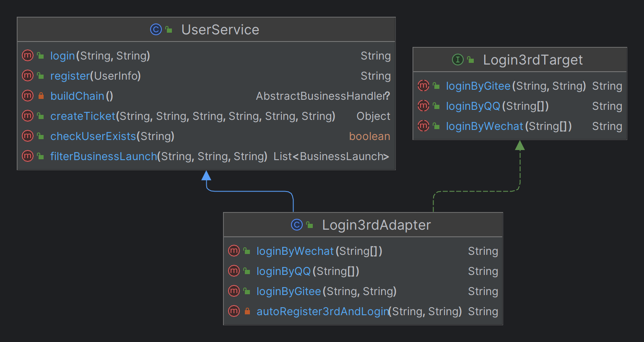644x342 pixels.
Task: Click the buildChain method name
Action: pos(77,96)
